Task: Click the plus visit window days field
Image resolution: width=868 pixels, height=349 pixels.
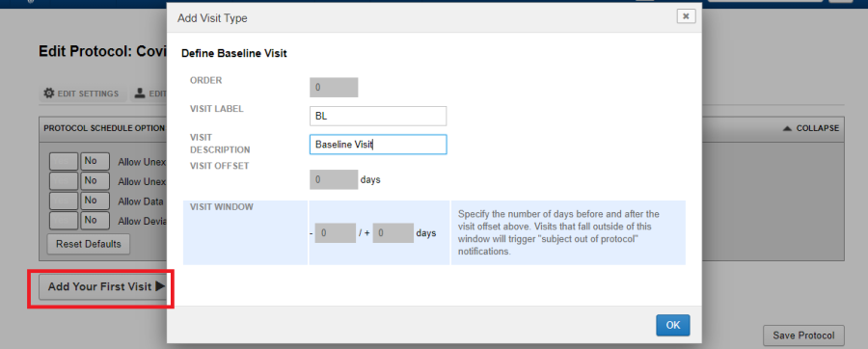Action: click(393, 233)
